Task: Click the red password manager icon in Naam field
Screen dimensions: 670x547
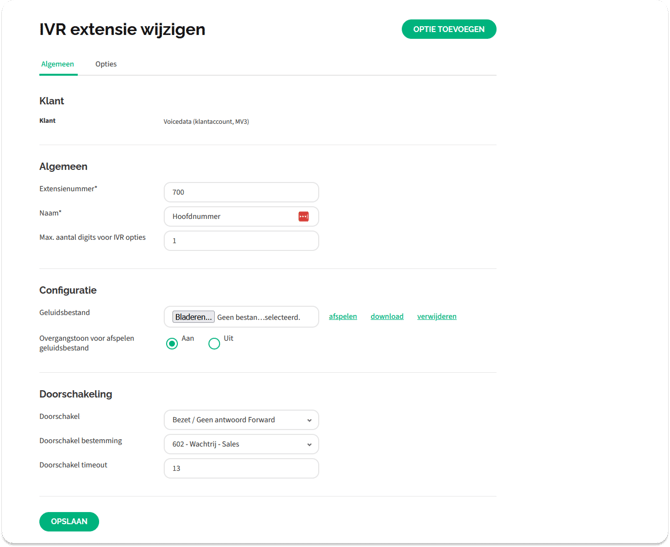Action: [x=303, y=216]
